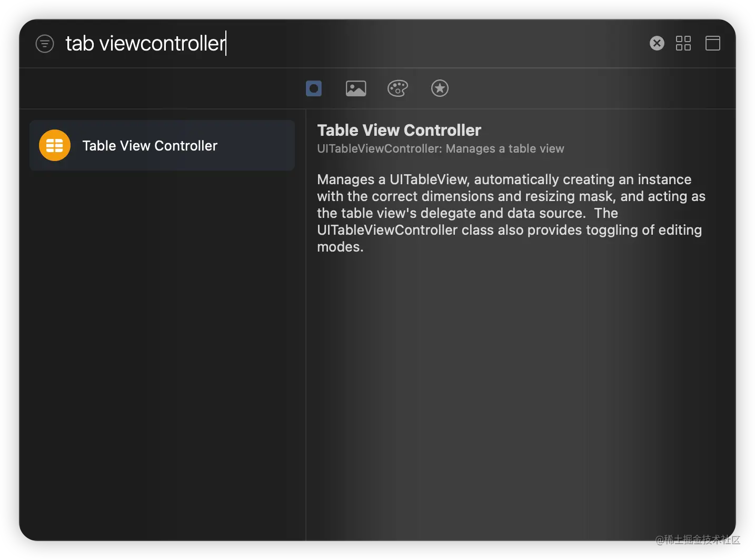Select the Table View Controller result row
This screenshot has width=755, height=560.
[162, 145]
